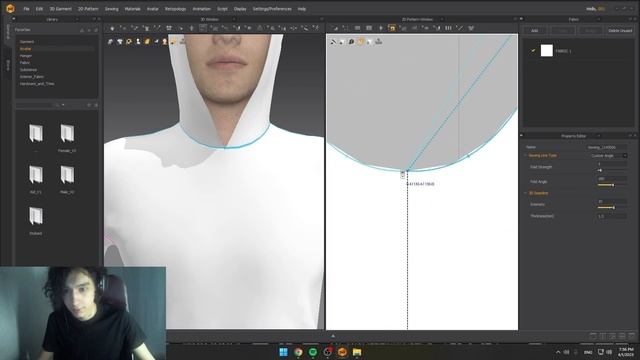Image resolution: width=640 pixels, height=360 pixels.
Task: Select the highlighted sewing tool in 2D toolbar
Action: (x=392, y=28)
